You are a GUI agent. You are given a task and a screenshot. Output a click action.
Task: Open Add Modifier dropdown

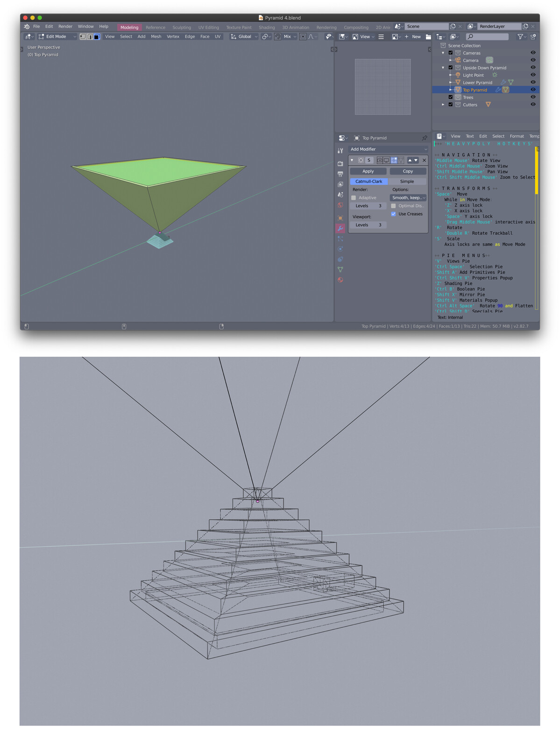(388, 149)
